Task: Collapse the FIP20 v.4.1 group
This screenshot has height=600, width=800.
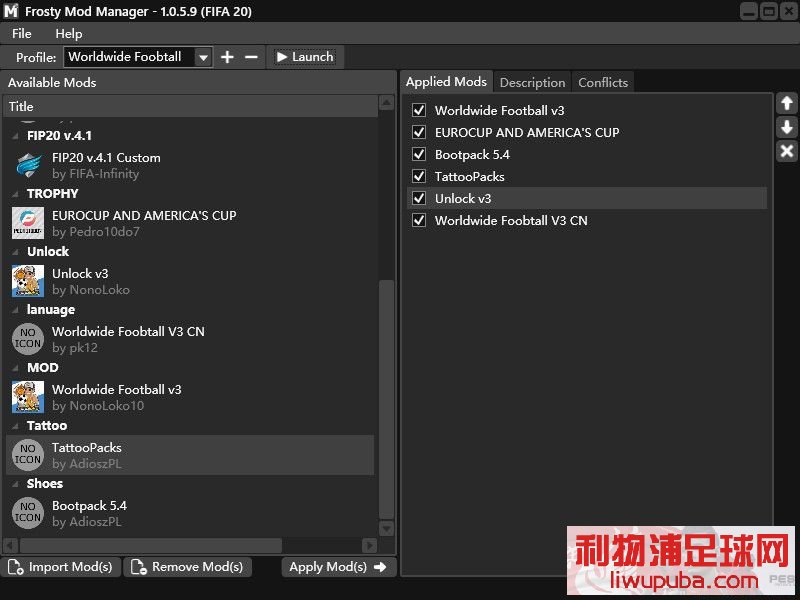Action: point(15,136)
